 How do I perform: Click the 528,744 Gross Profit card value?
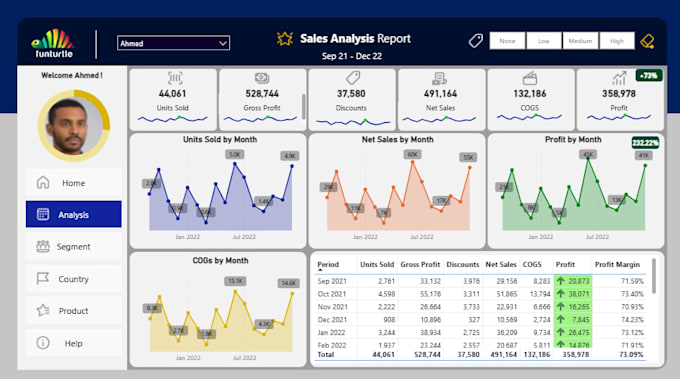point(262,94)
